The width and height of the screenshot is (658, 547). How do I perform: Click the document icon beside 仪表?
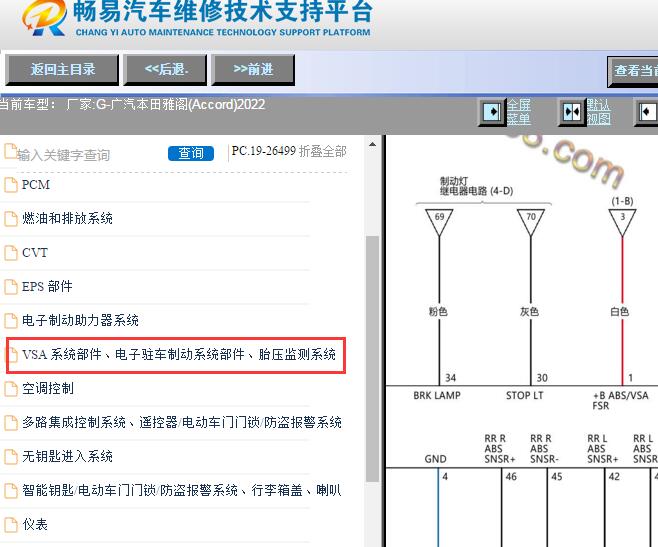tap(11, 525)
